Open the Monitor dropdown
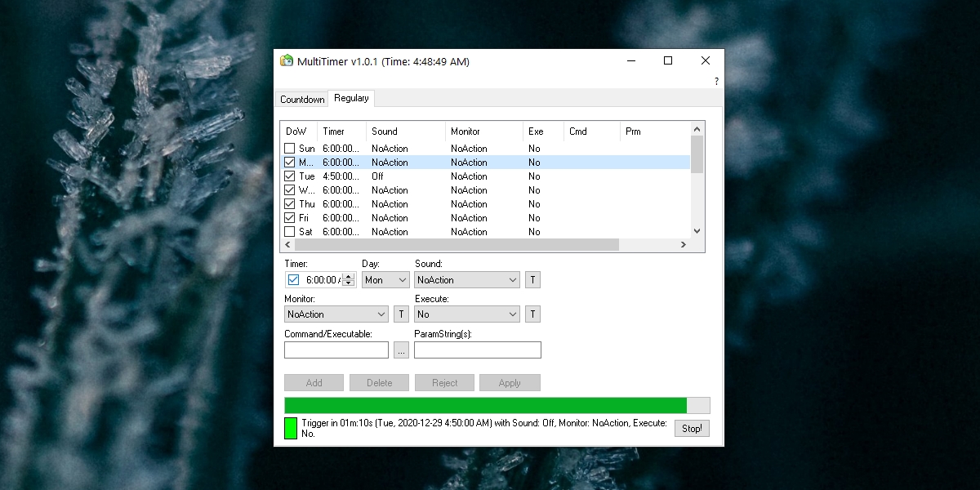The height and width of the screenshot is (490, 980). 336,314
